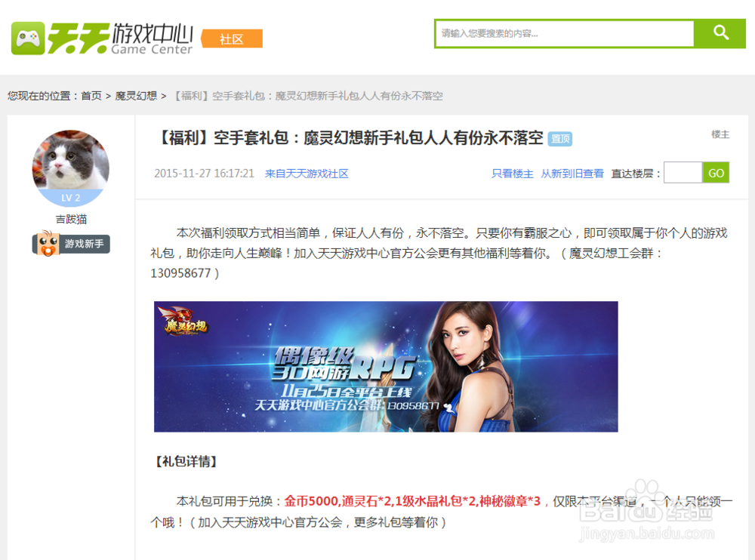The width and height of the screenshot is (755, 560).
Task: Open the 天天游戏中心 gamepad logo
Action: pos(102,38)
